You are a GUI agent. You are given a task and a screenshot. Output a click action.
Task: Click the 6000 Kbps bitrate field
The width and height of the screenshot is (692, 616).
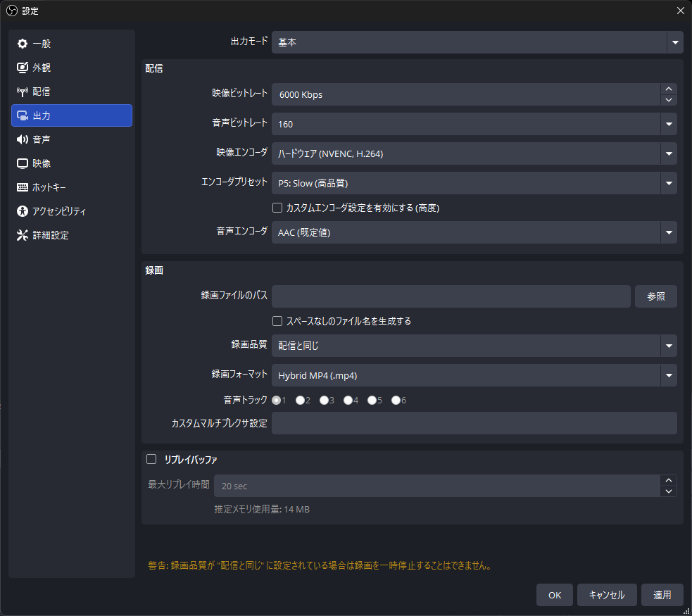coord(466,94)
